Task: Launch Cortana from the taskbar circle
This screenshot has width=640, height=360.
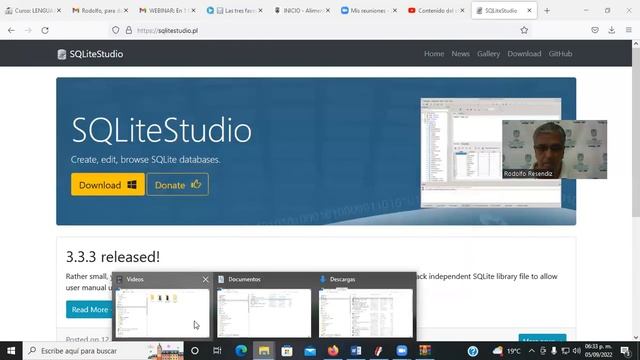Action: click(x=195, y=351)
